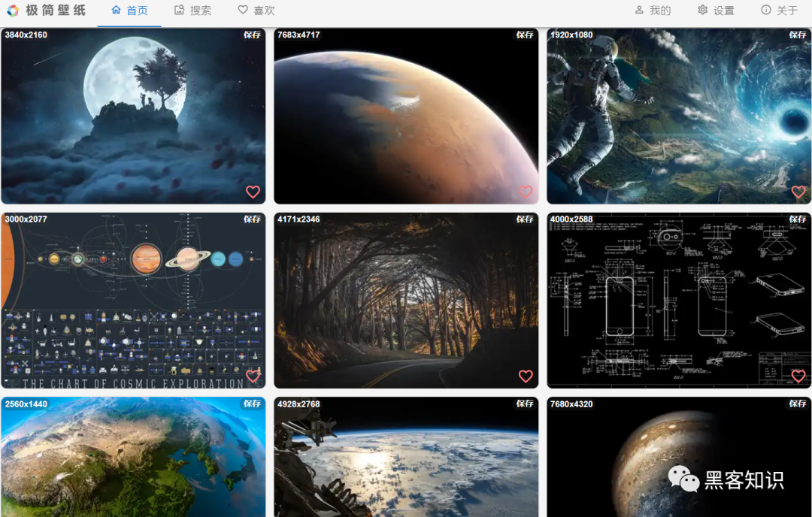The image size is (812, 517).
Task: Save the 4171x2346 forest road wallpaper
Action: [525, 219]
